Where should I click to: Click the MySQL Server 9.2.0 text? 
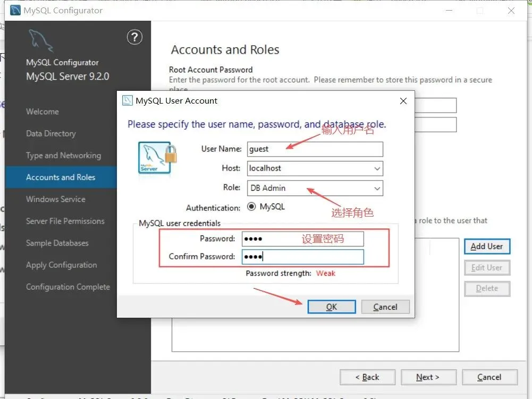(67, 77)
